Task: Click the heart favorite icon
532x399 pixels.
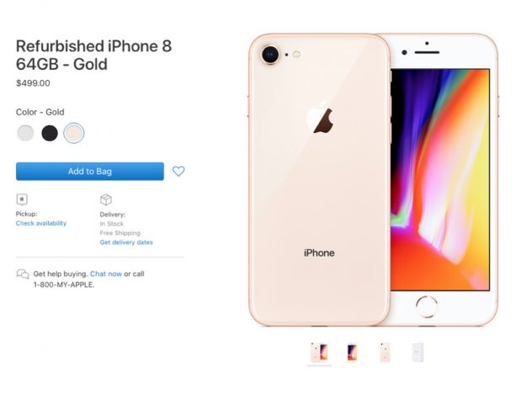Action: pyautogui.click(x=178, y=171)
